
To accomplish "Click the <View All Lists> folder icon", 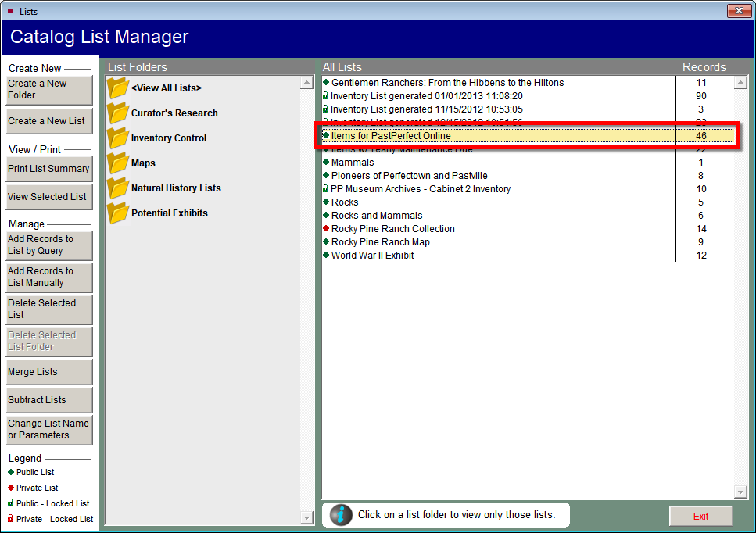I will point(118,88).
